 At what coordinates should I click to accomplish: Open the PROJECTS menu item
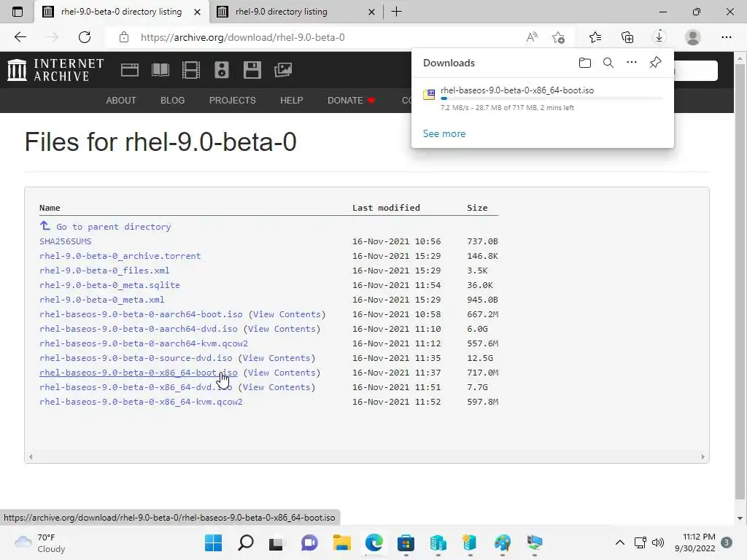[x=233, y=101]
